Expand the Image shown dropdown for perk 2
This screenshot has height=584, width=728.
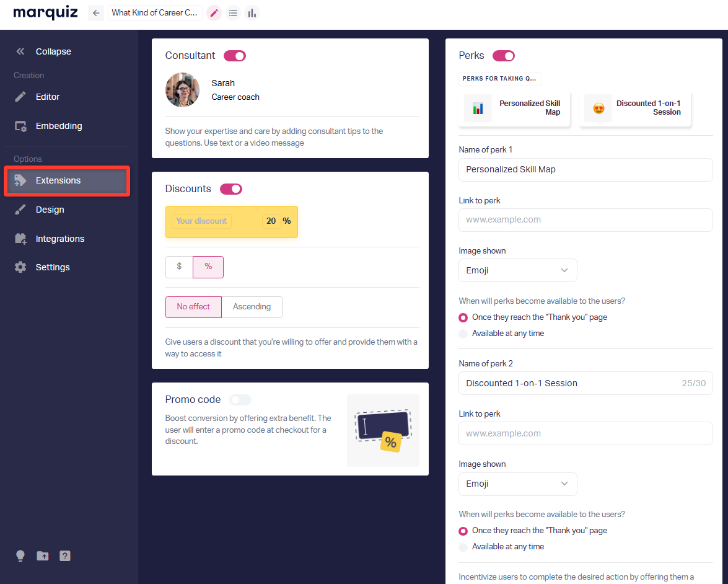(x=517, y=484)
